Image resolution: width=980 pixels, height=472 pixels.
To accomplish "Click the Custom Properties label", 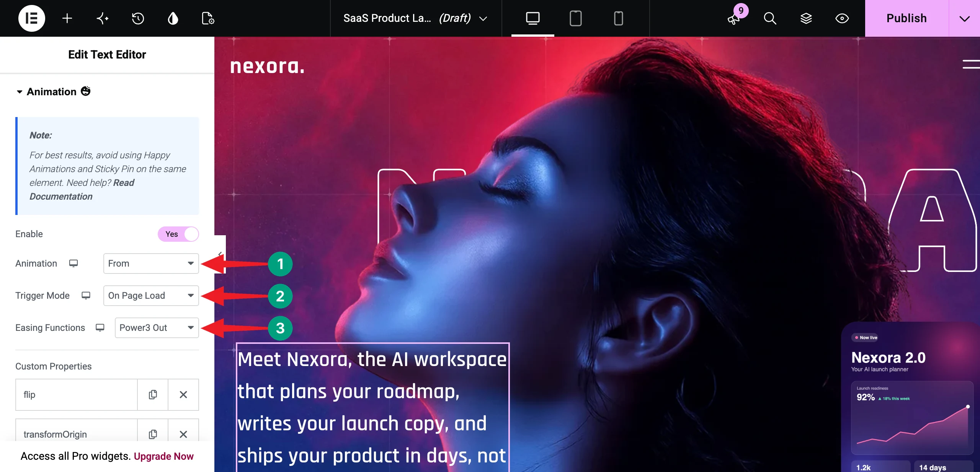I will click(53, 366).
